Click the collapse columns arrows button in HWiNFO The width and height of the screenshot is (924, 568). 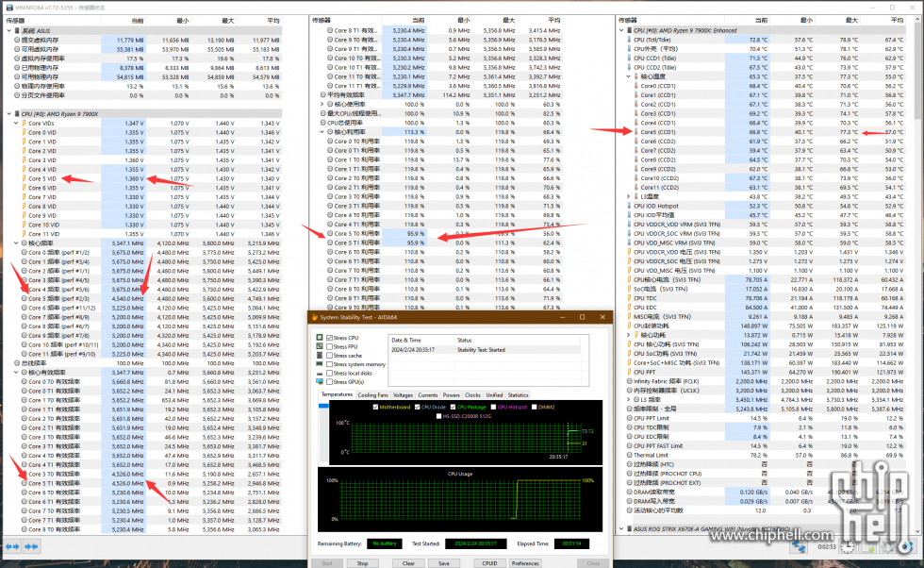[x=30, y=546]
